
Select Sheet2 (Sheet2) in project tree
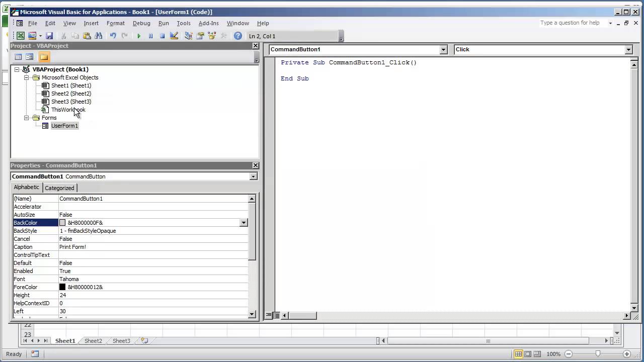pos(71,94)
